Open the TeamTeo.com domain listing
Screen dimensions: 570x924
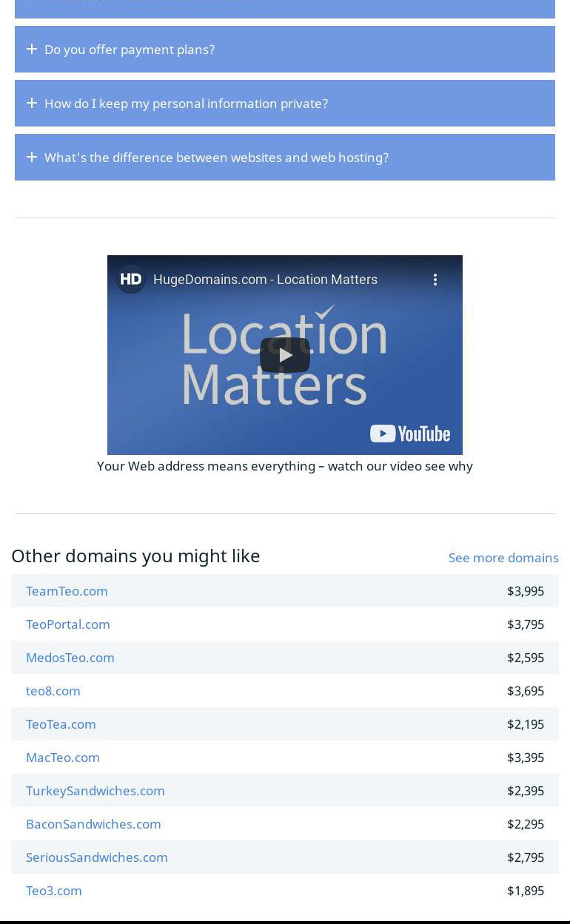tap(67, 591)
